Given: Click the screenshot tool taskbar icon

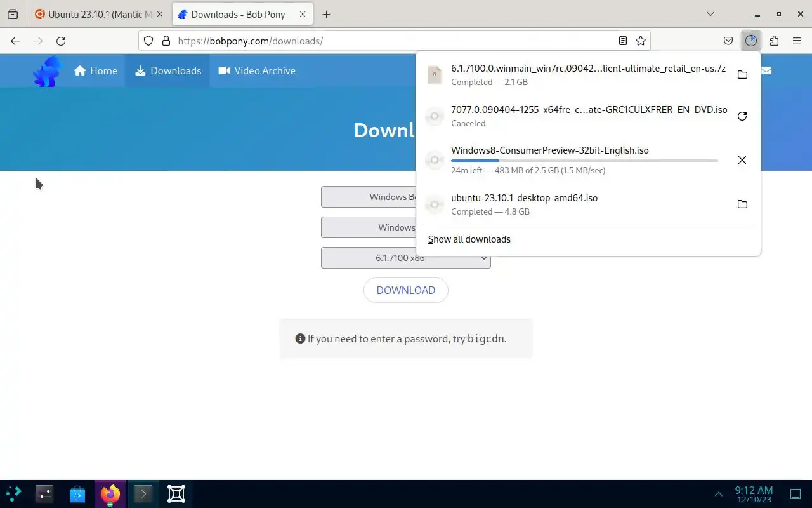Looking at the screenshot, I should pyautogui.click(x=176, y=493).
